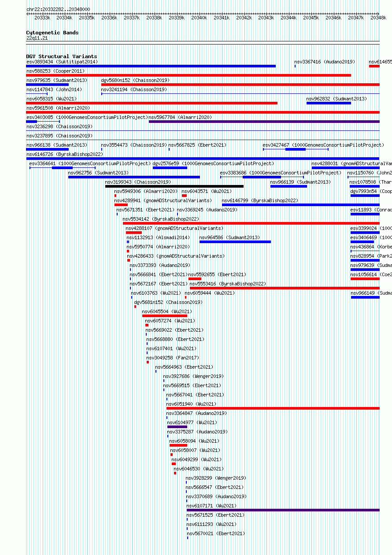
Task: Click nsv5670021 (Ebert2021) label
Action: [216, 534]
